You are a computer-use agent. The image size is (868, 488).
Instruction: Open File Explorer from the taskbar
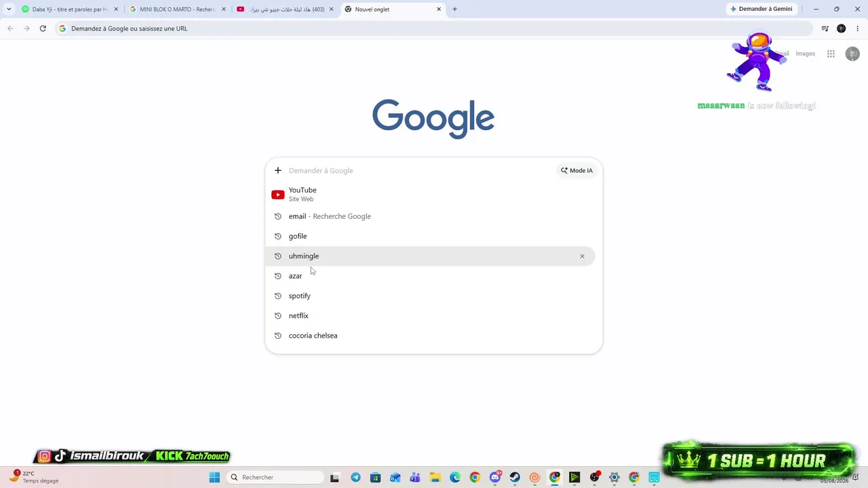point(435,478)
